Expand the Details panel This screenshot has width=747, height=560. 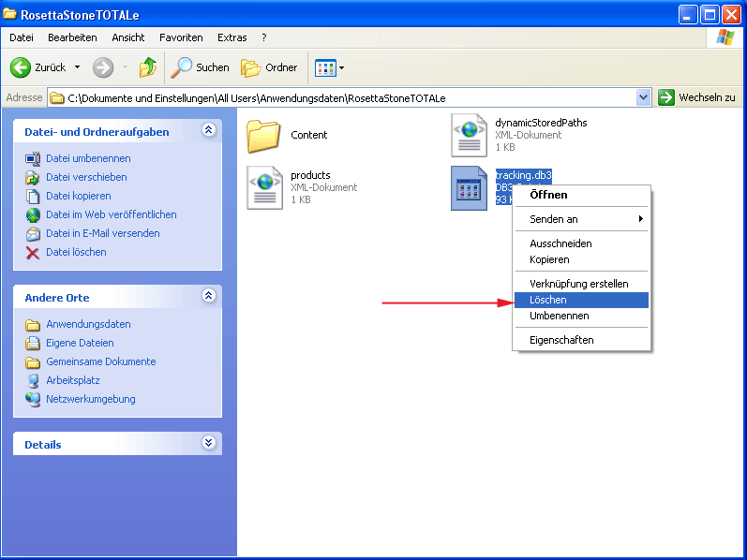pos(208,444)
